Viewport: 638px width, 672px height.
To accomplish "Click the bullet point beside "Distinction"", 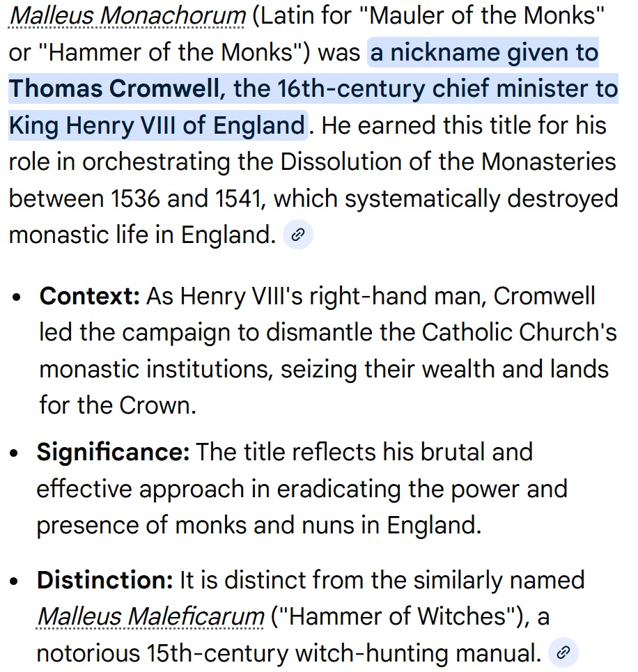I will click(17, 581).
